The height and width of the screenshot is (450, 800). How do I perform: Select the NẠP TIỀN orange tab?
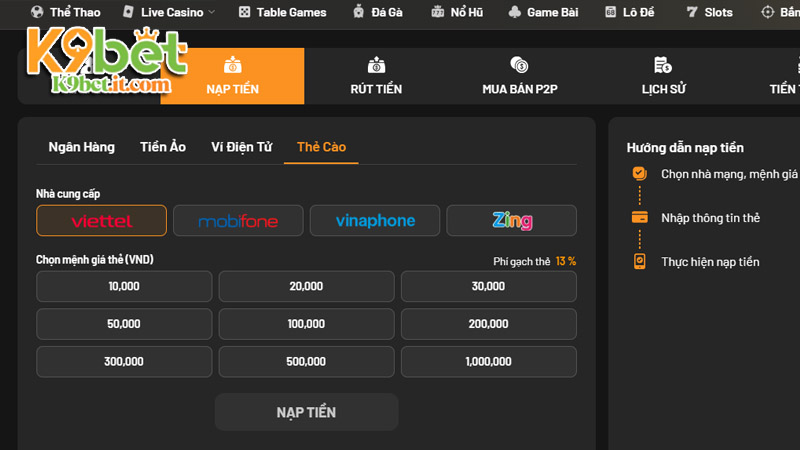point(233,76)
